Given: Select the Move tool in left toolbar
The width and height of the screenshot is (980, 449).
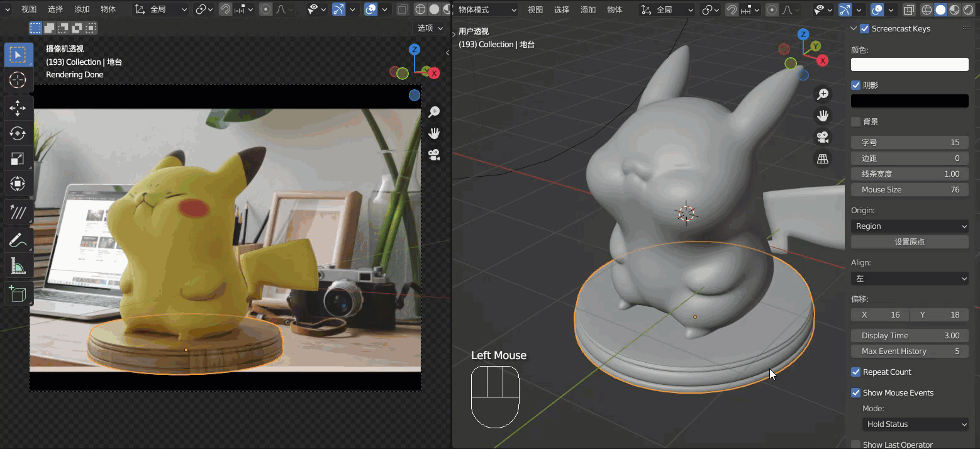Looking at the screenshot, I should tap(18, 108).
